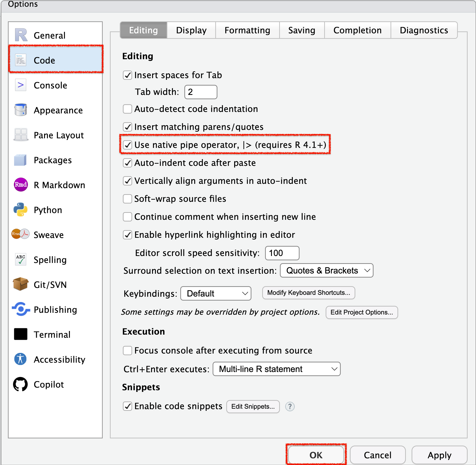Image resolution: width=476 pixels, height=465 pixels.
Task: Disable native pipe operator checkbox
Action: [x=127, y=145]
